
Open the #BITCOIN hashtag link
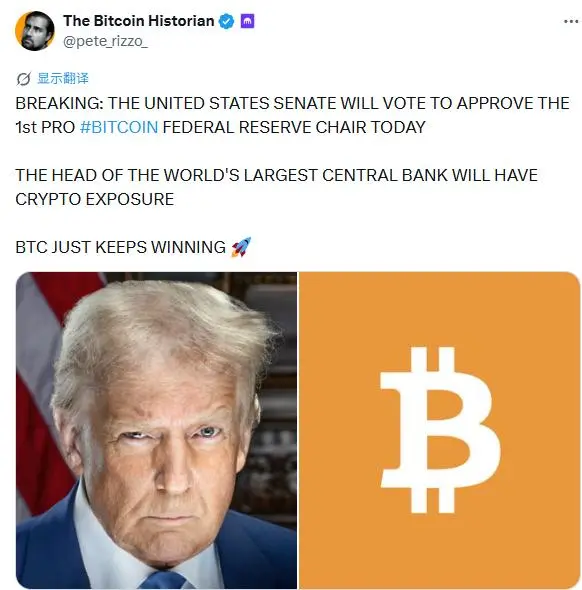pos(119,127)
